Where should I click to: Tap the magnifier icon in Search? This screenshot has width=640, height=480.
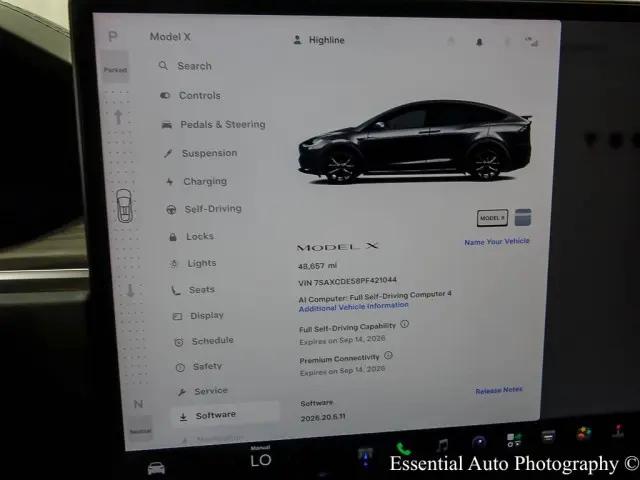[x=163, y=65]
